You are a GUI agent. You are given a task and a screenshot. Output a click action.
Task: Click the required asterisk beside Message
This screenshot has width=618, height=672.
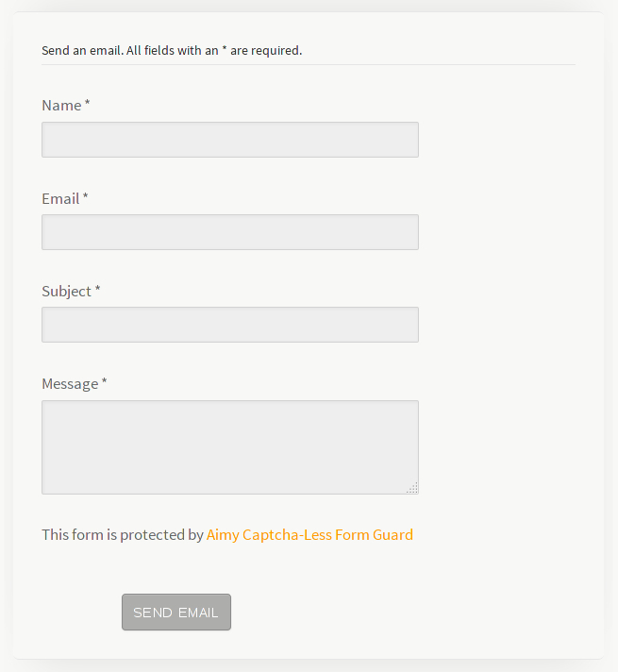(105, 382)
